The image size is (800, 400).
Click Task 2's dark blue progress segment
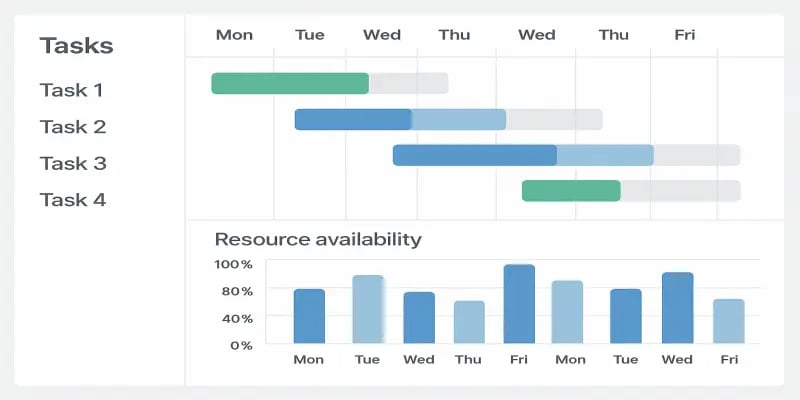(x=352, y=120)
